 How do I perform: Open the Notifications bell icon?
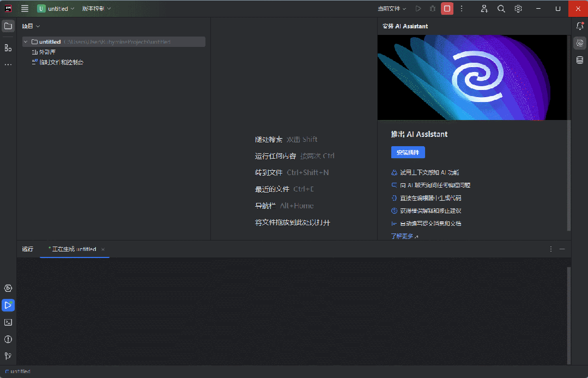(580, 26)
